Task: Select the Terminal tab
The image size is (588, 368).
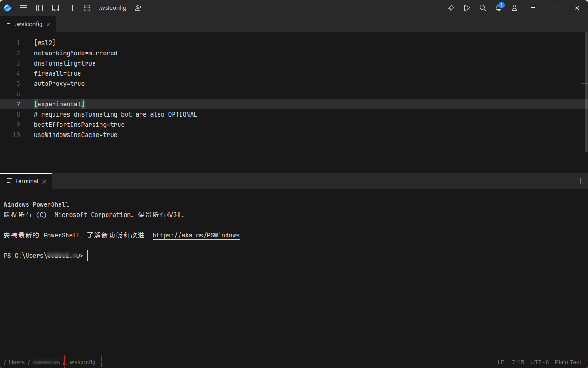Action: coord(26,181)
